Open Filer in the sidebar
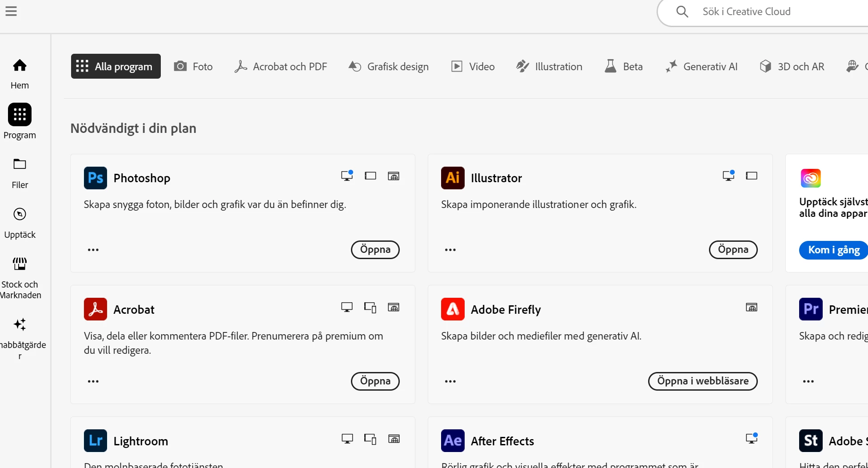 [20, 173]
